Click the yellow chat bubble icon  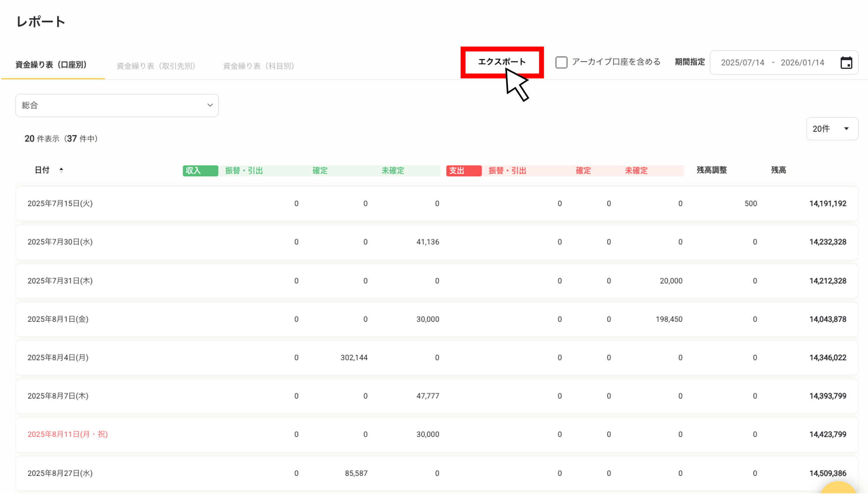tap(839, 488)
